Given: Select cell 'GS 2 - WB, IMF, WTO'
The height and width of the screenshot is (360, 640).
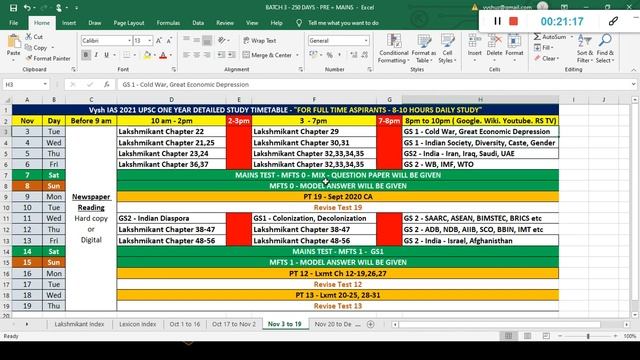Looking at the screenshot, I should point(480,164).
